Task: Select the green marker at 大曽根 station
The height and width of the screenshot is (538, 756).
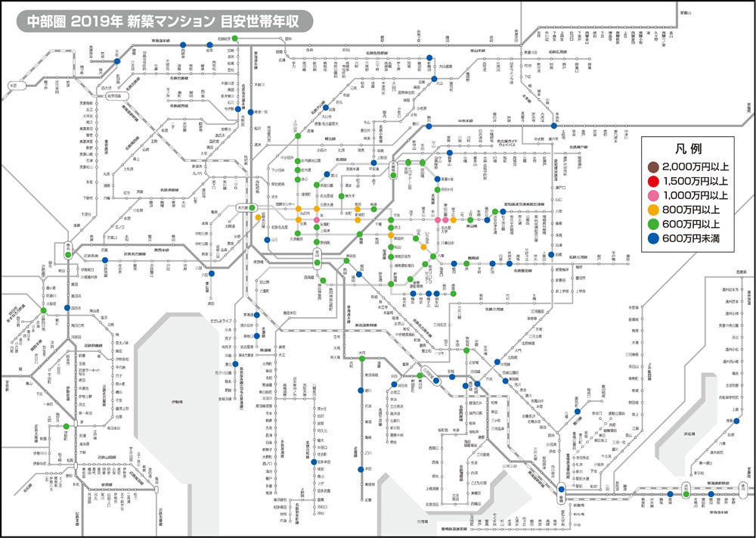Action: tap(393, 175)
